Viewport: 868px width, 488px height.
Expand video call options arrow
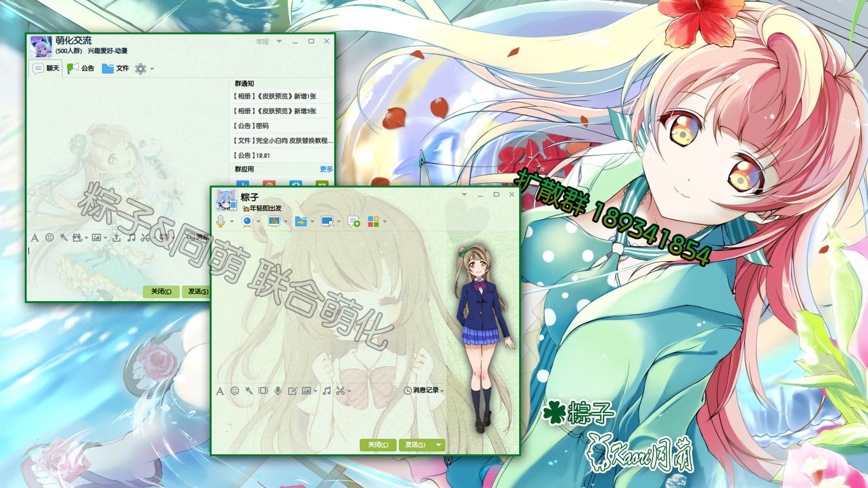click(x=259, y=222)
